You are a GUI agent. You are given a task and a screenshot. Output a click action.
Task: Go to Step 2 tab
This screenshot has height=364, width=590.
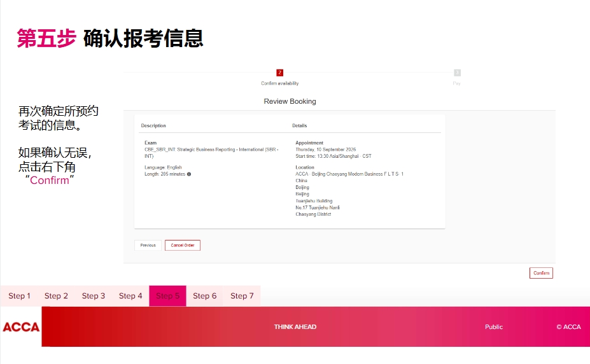56,296
